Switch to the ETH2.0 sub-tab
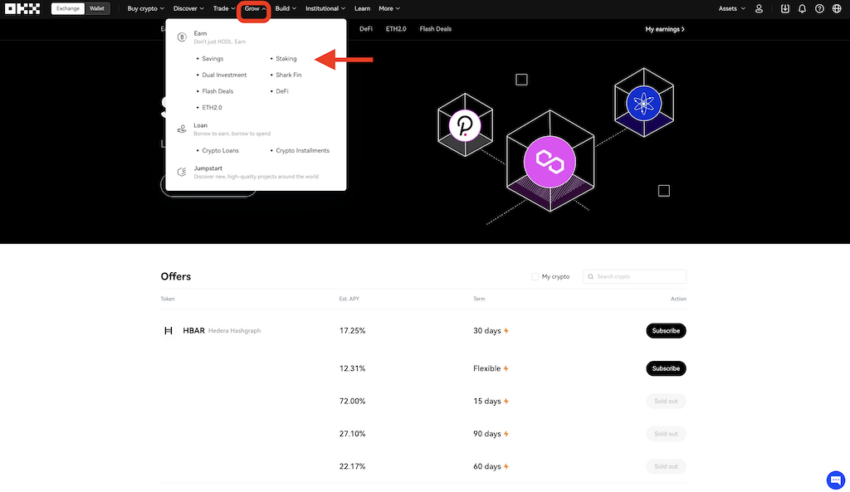This screenshot has width=850, height=492. pyautogui.click(x=396, y=29)
